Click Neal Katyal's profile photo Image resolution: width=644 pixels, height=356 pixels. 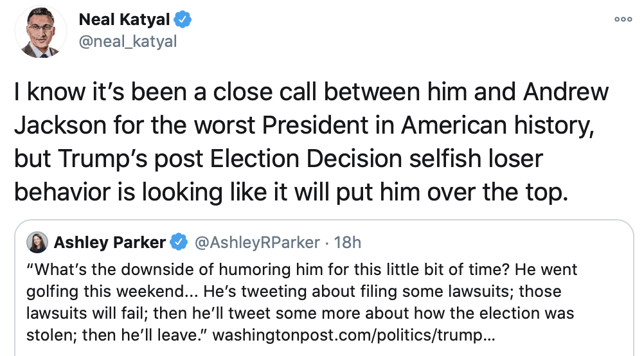pyautogui.click(x=41, y=31)
